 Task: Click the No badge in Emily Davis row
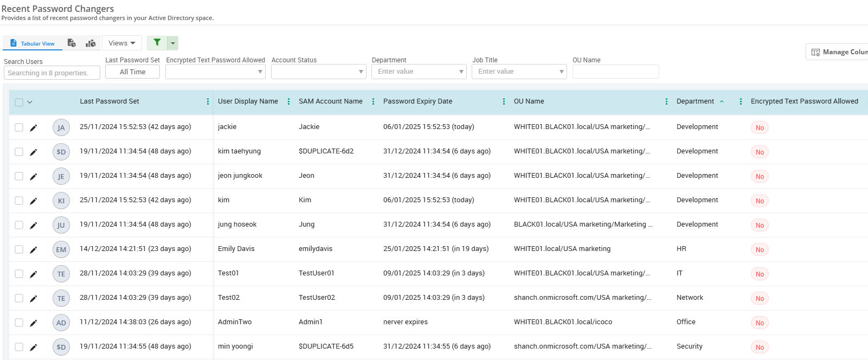tap(760, 249)
